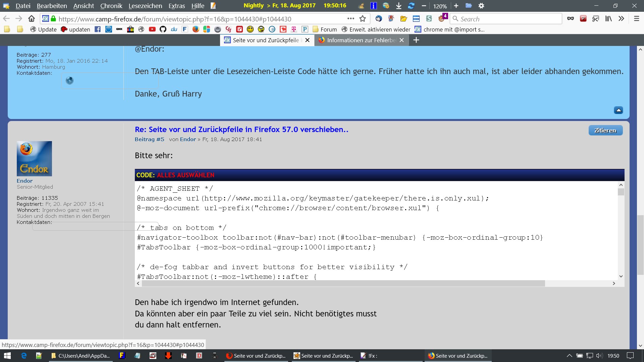Bookmark this page with star icon
644x362 pixels.
[362, 19]
